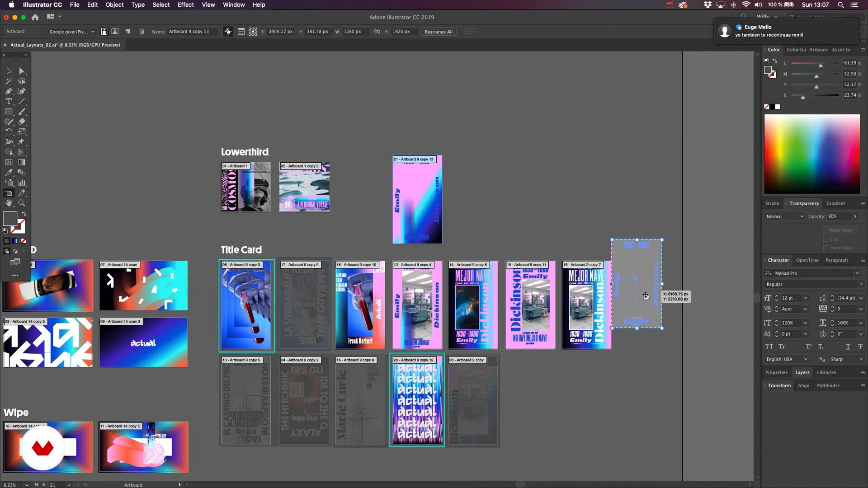Image resolution: width=868 pixels, height=488 pixels.
Task: Switch to the Layers tab
Action: (802, 372)
